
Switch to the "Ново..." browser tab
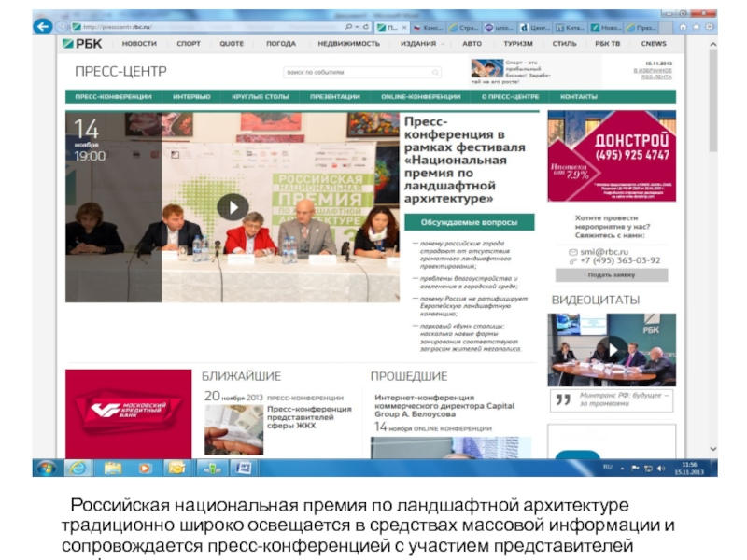(x=606, y=28)
